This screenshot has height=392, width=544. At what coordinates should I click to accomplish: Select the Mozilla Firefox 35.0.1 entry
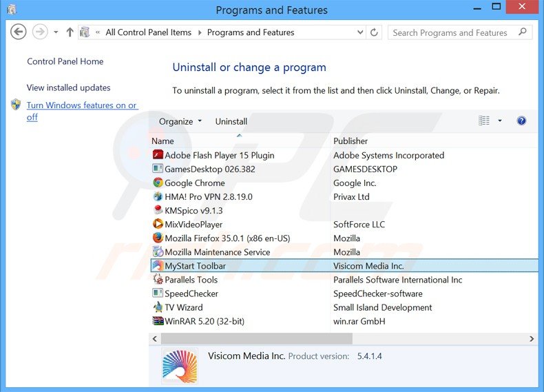pos(227,238)
